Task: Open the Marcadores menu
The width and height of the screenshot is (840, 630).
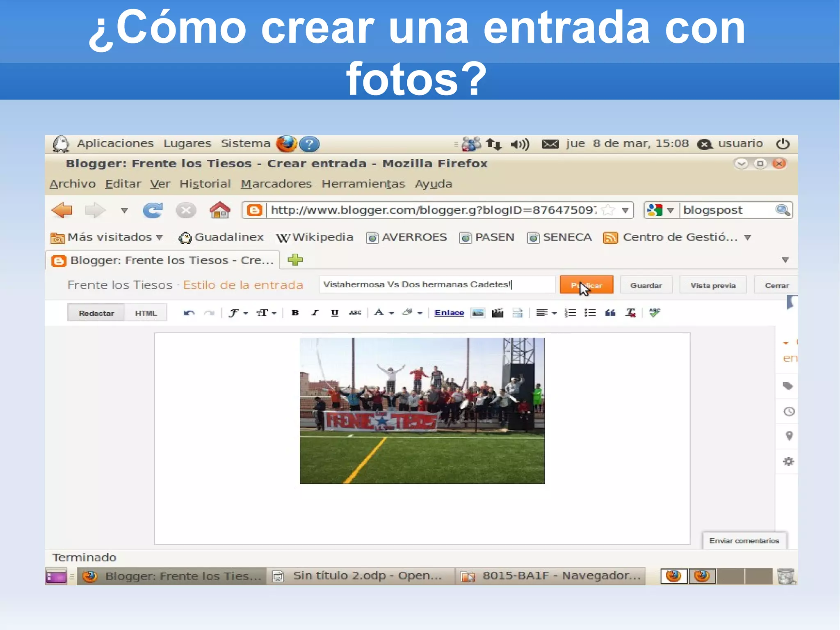Action: [x=276, y=184]
